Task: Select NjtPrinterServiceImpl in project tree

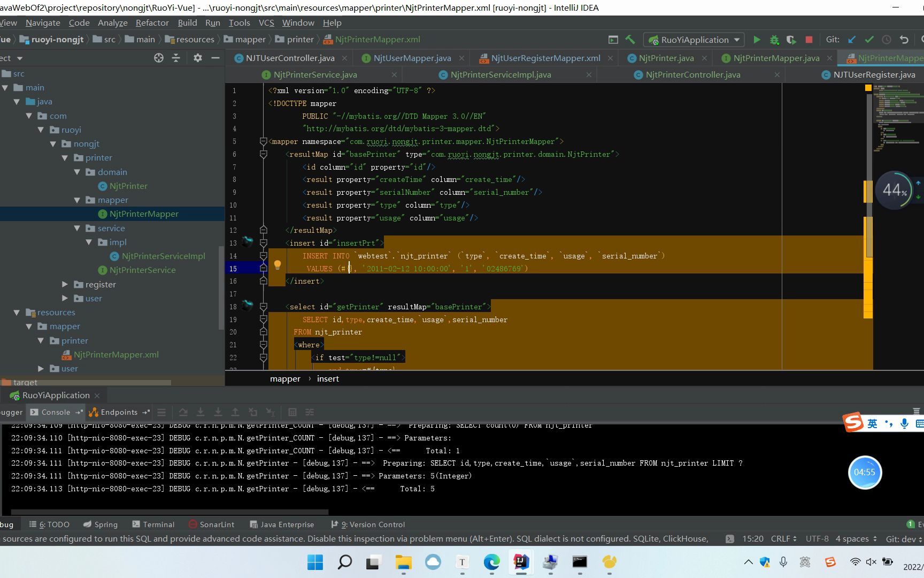Action: [x=163, y=256]
